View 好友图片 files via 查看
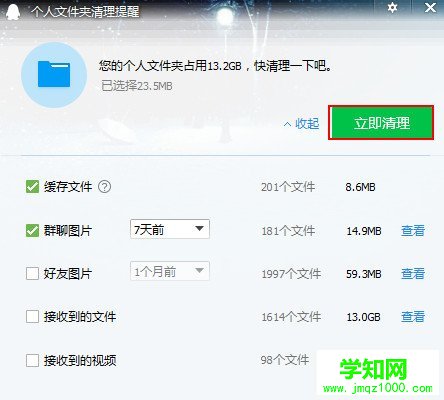Viewport: 444px width, 400px height. tap(413, 274)
